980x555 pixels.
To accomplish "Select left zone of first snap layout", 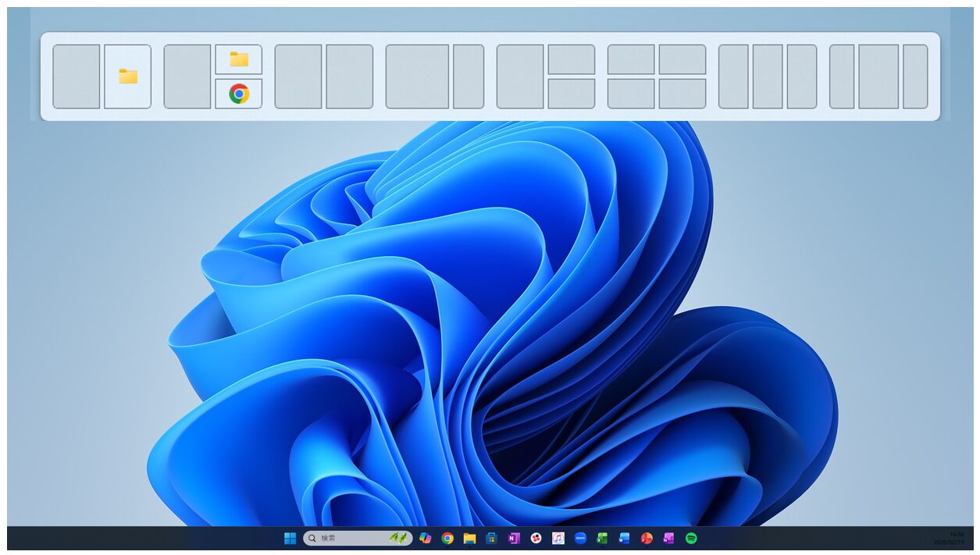I will [x=77, y=76].
